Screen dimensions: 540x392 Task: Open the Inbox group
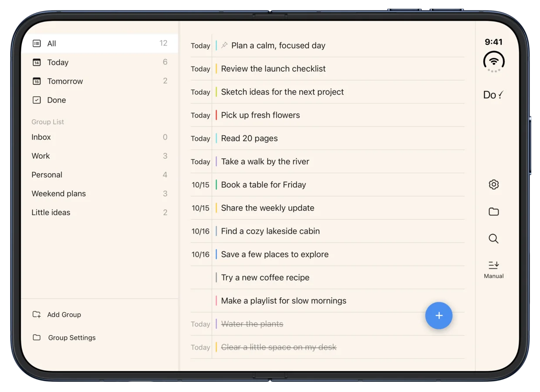100,137
